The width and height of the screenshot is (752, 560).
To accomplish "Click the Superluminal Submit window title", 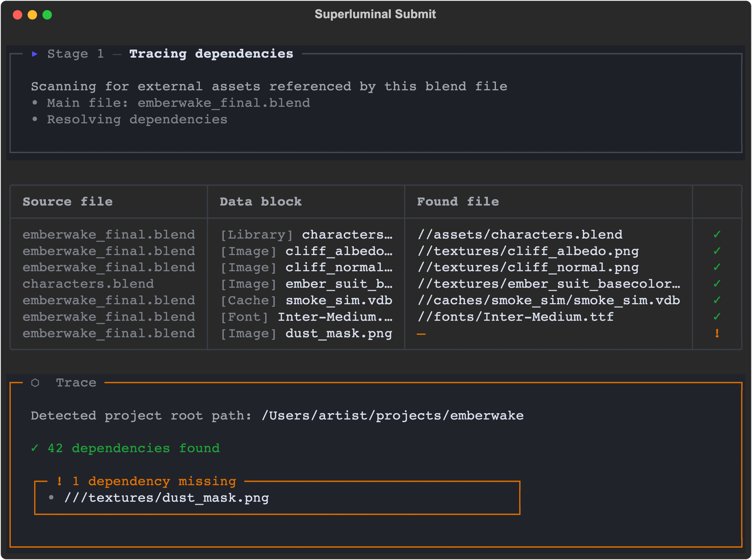I will tap(375, 14).
